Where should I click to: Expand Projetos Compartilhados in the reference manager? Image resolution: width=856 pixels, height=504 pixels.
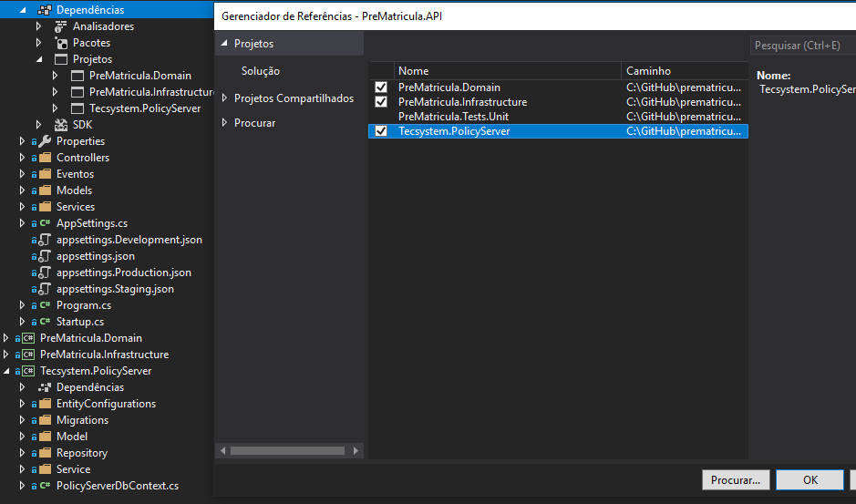click(x=225, y=98)
